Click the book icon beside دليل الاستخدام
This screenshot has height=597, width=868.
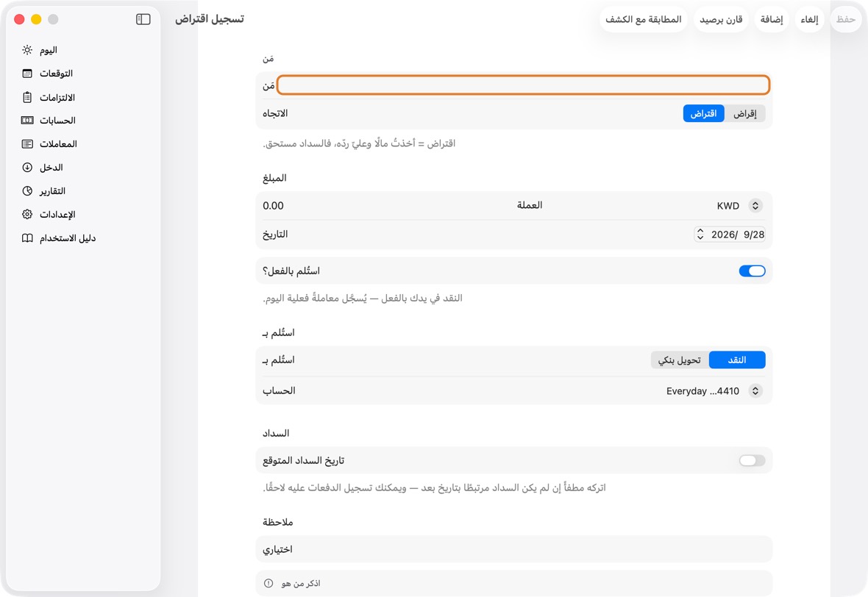tap(27, 238)
